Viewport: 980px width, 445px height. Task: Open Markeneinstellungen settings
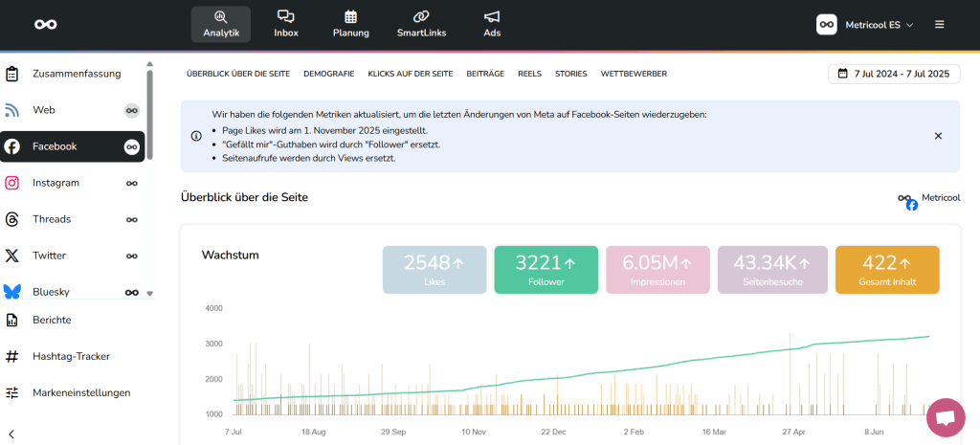click(81, 392)
